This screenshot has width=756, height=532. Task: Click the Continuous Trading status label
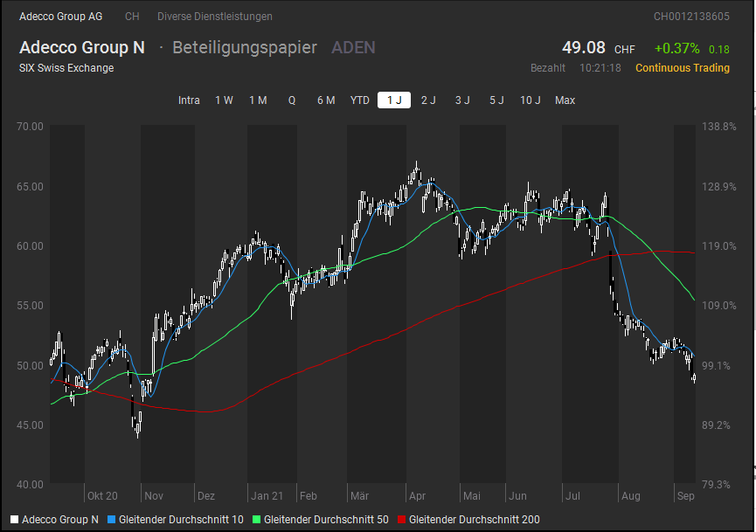682,67
